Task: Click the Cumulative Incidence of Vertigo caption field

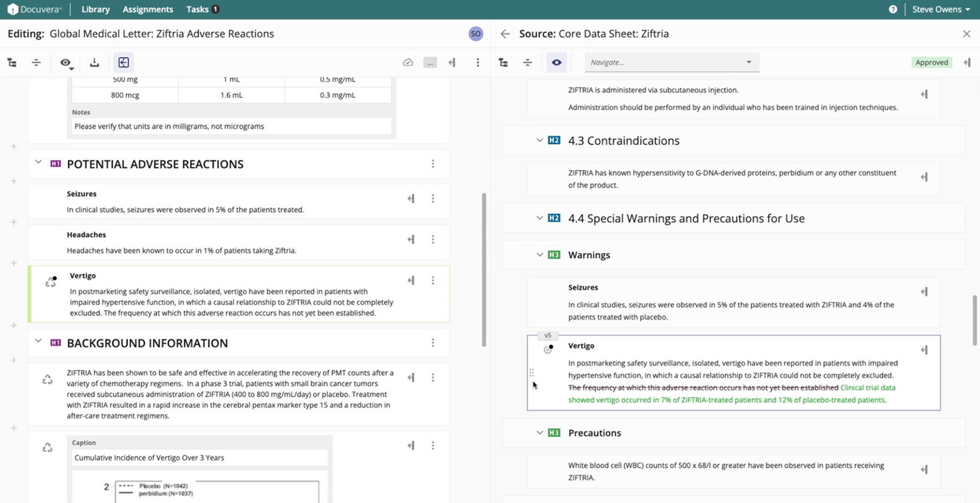Action: pyautogui.click(x=199, y=457)
